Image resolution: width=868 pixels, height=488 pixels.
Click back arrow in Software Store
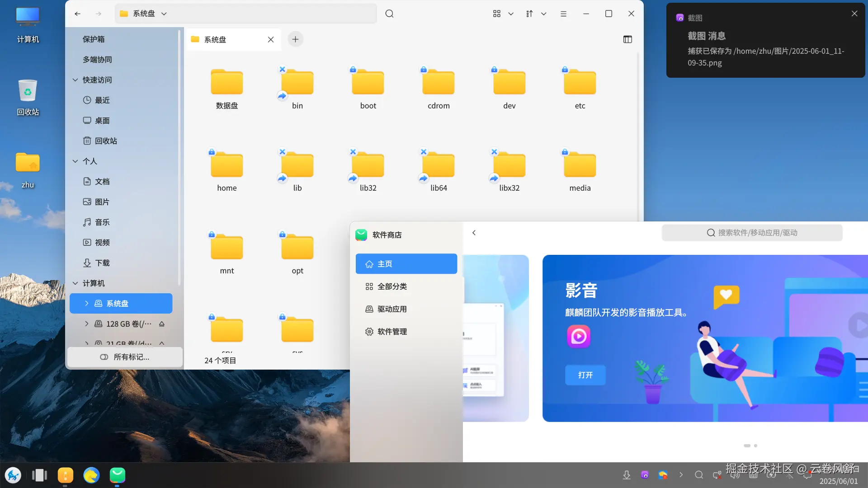[474, 233]
